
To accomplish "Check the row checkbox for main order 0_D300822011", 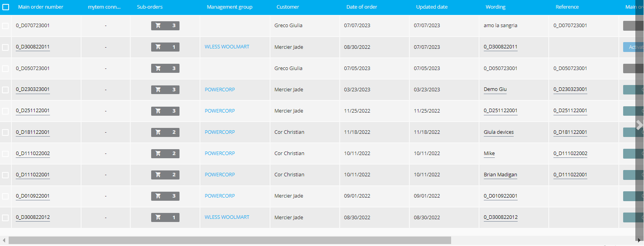I will coord(6,47).
